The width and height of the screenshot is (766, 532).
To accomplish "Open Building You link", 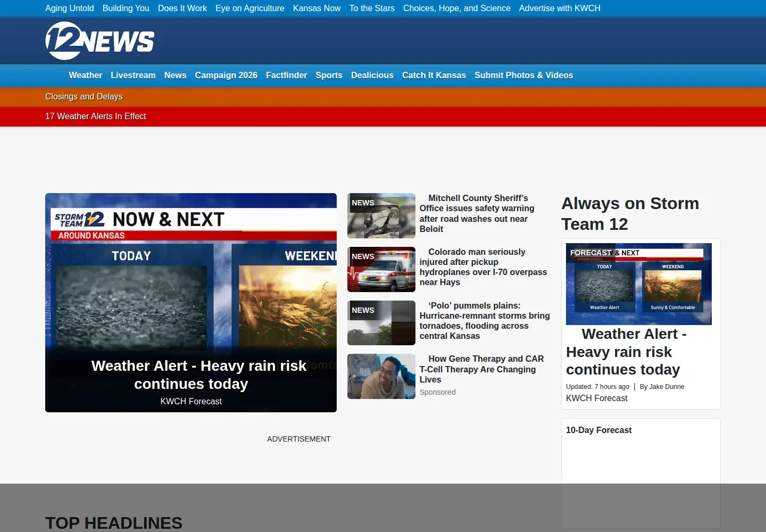I will [x=126, y=9].
